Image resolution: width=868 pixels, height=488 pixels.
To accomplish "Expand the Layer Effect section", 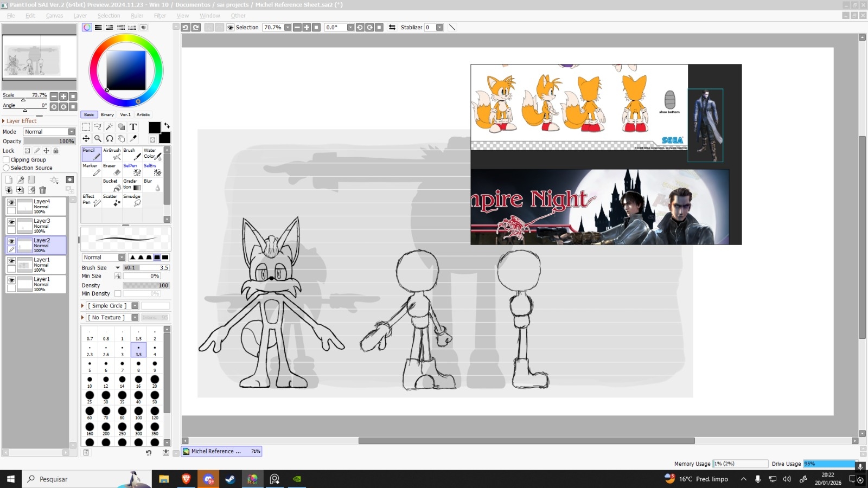I will click(4, 121).
